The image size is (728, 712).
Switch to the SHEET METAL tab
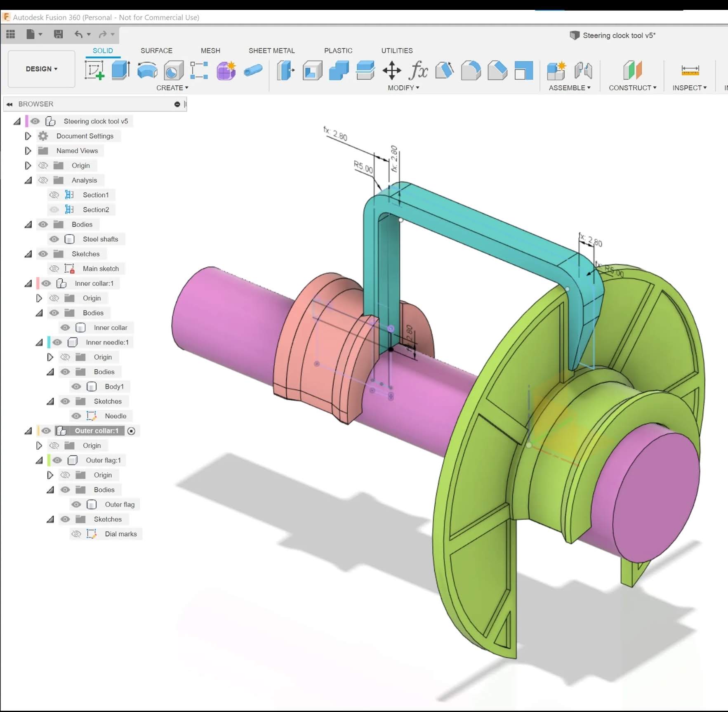(271, 51)
